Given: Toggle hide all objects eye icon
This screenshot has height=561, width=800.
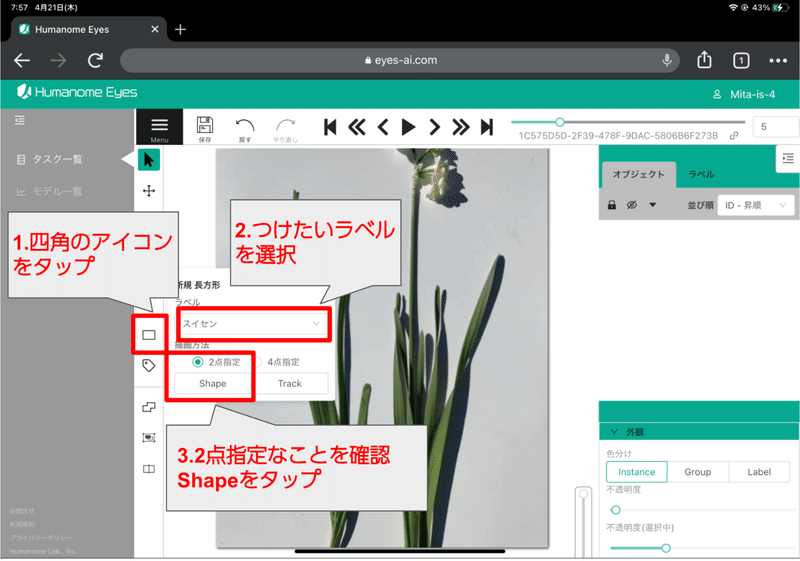Looking at the screenshot, I should (x=632, y=205).
